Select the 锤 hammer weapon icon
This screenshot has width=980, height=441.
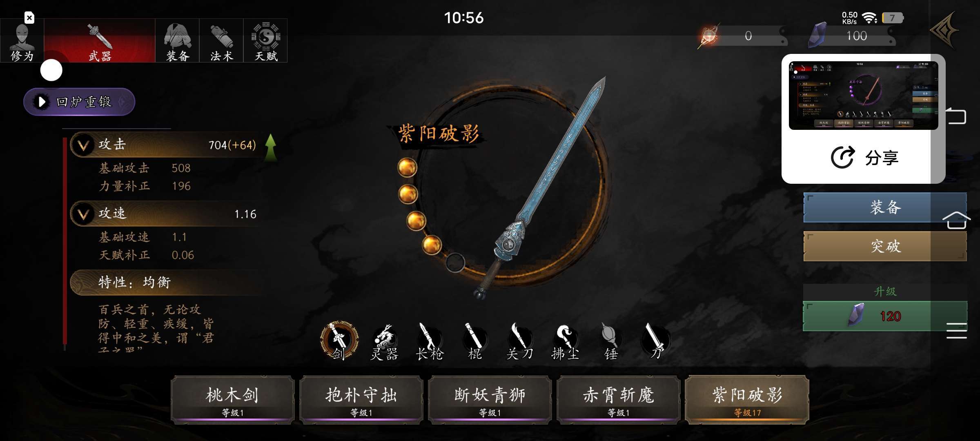[610, 342]
